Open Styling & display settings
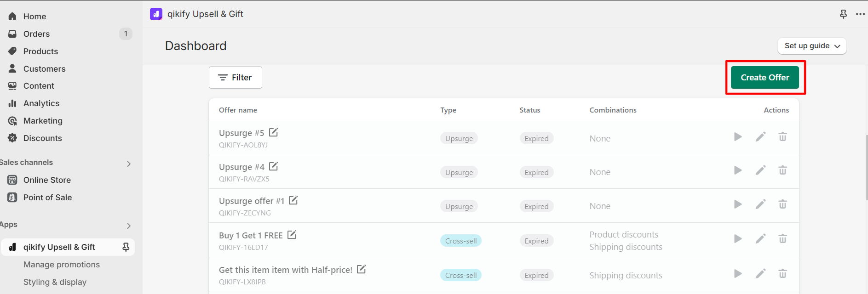Screen dimensions: 868x294 click(x=55, y=282)
